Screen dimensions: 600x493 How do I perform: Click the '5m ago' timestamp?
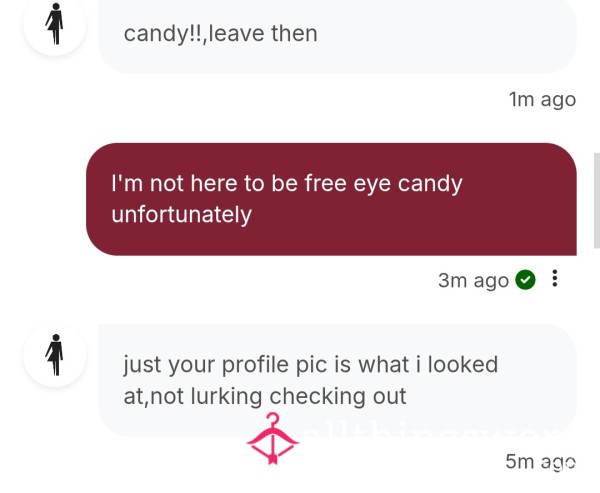pyautogui.click(x=540, y=461)
